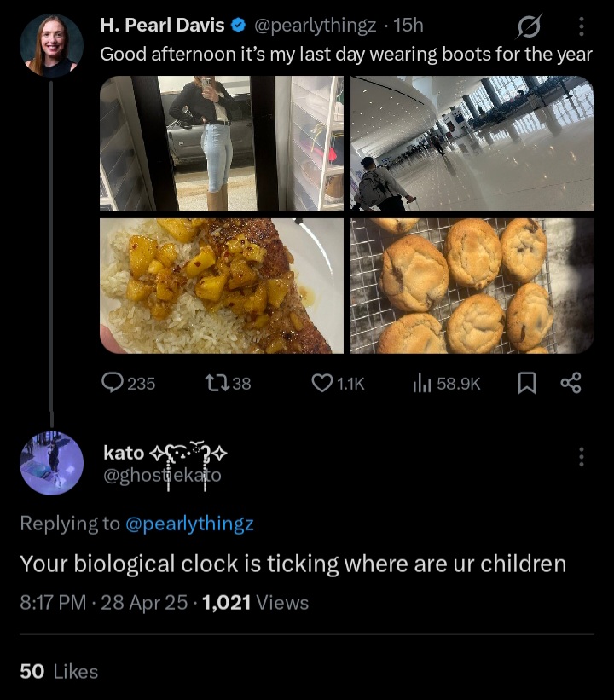Open the mirror selfie photo
The image size is (614, 700).
click(x=222, y=143)
